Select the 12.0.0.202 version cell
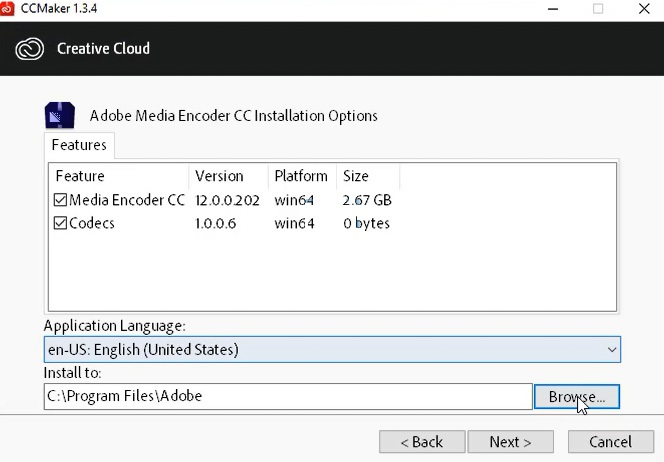This screenshot has width=664, height=462. (227, 200)
